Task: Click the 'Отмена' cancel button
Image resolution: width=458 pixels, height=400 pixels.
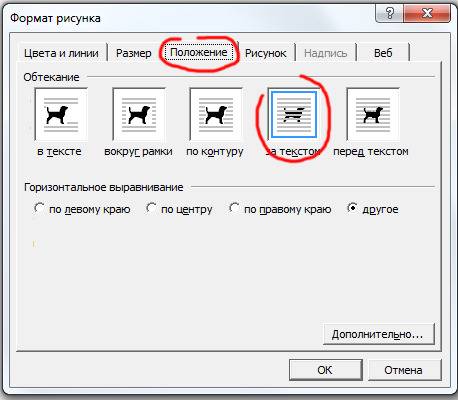Action: [x=405, y=370]
